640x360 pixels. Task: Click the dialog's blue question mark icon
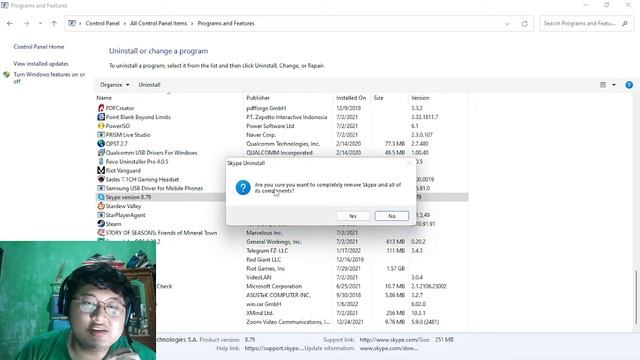(243, 188)
